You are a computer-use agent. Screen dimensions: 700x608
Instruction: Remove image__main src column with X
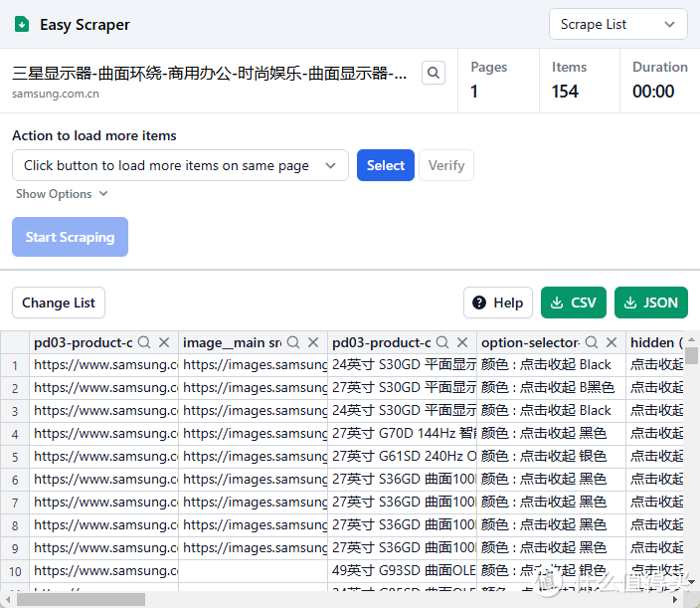(313, 342)
